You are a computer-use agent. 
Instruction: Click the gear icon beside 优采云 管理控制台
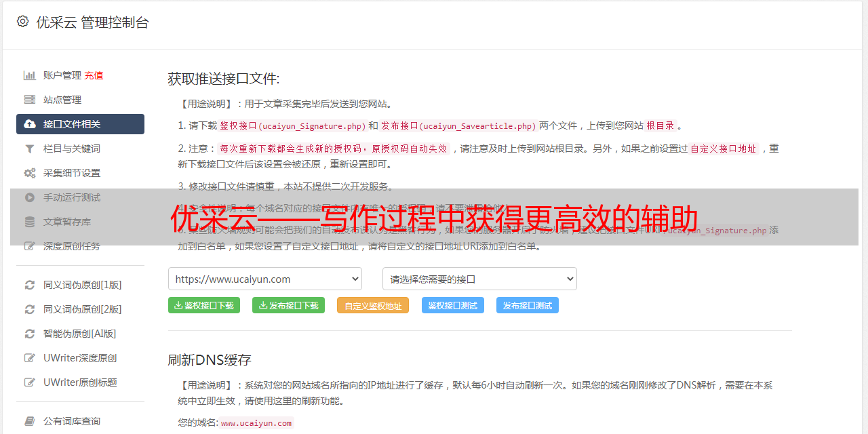tap(22, 22)
